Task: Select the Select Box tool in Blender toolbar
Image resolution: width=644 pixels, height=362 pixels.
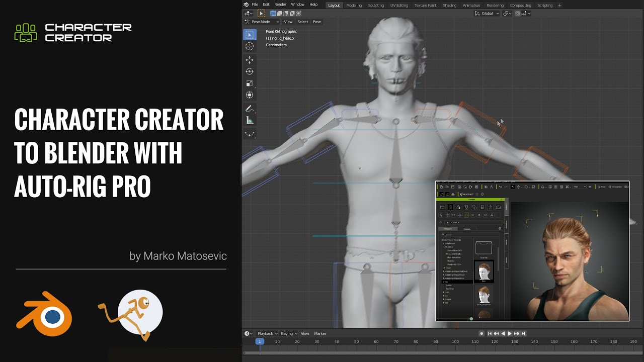Action: (250, 35)
